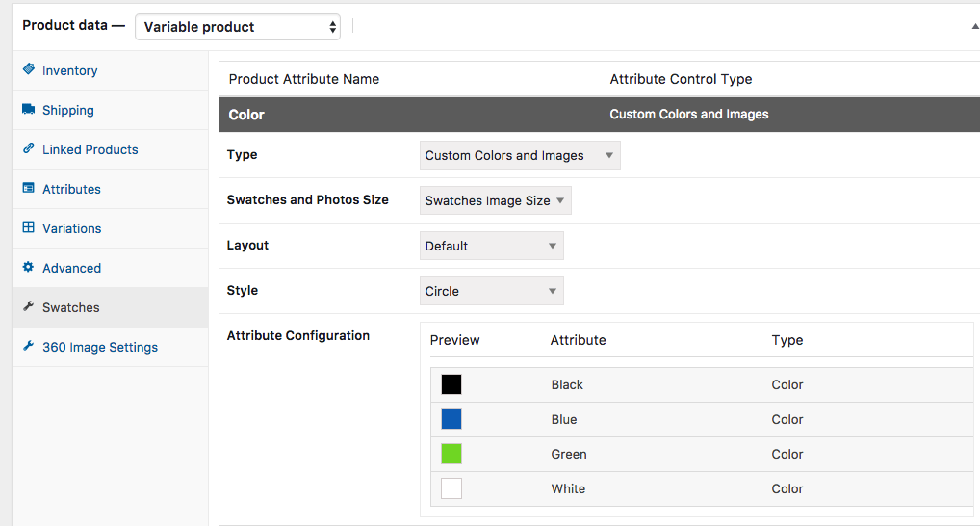The image size is (980, 526).
Task: Open the Custom Colors and Images dropdown
Action: click(520, 155)
